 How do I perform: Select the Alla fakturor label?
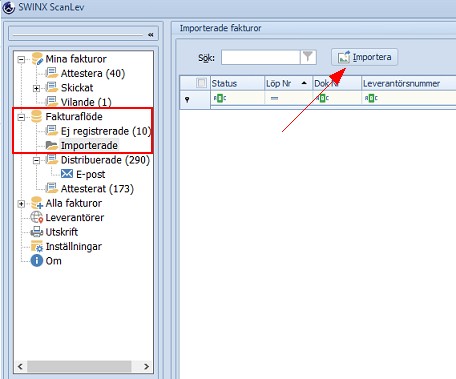point(74,203)
